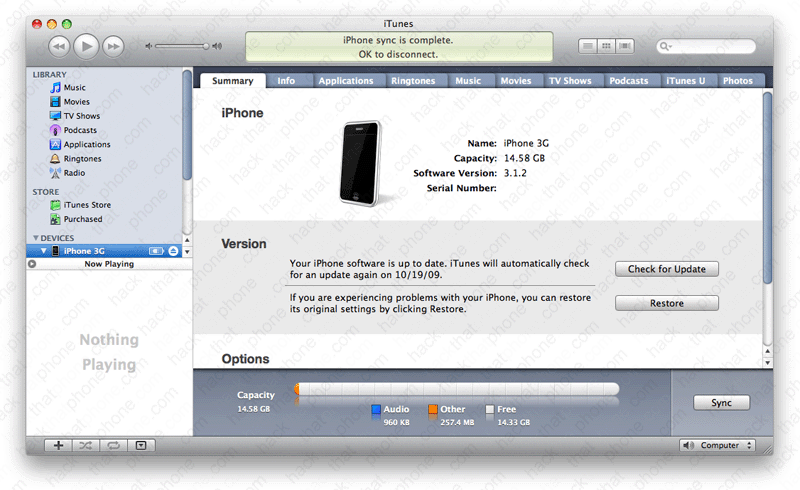Screen dimensions: 800x490
Task: Click the main pane scroll up arrow
Action: pos(767,352)
